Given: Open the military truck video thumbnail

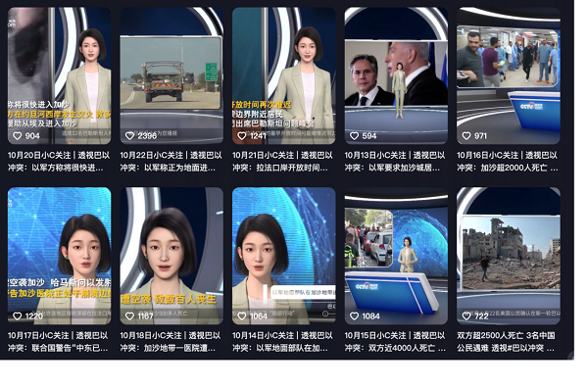Looking at the screenshot, I should (171, 75).
